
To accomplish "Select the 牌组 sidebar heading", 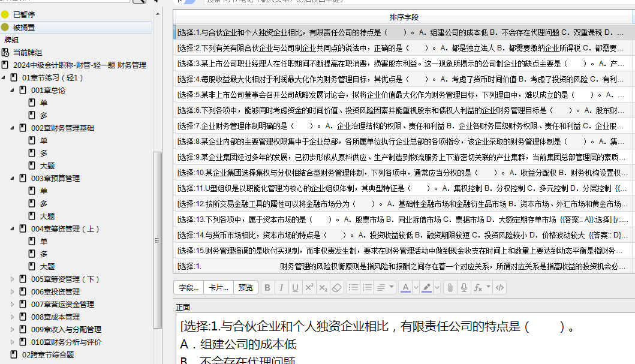I will click(x=11, y=40).
